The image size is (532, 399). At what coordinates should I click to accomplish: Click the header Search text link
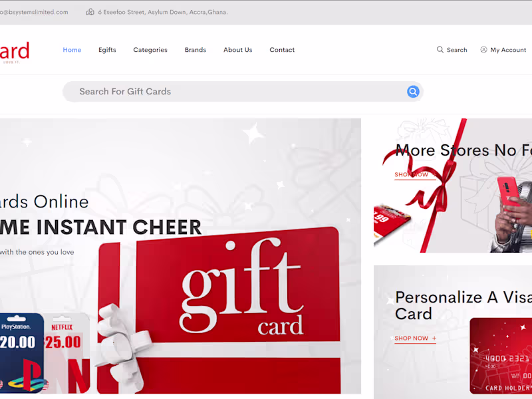click(x=457, y=50)
